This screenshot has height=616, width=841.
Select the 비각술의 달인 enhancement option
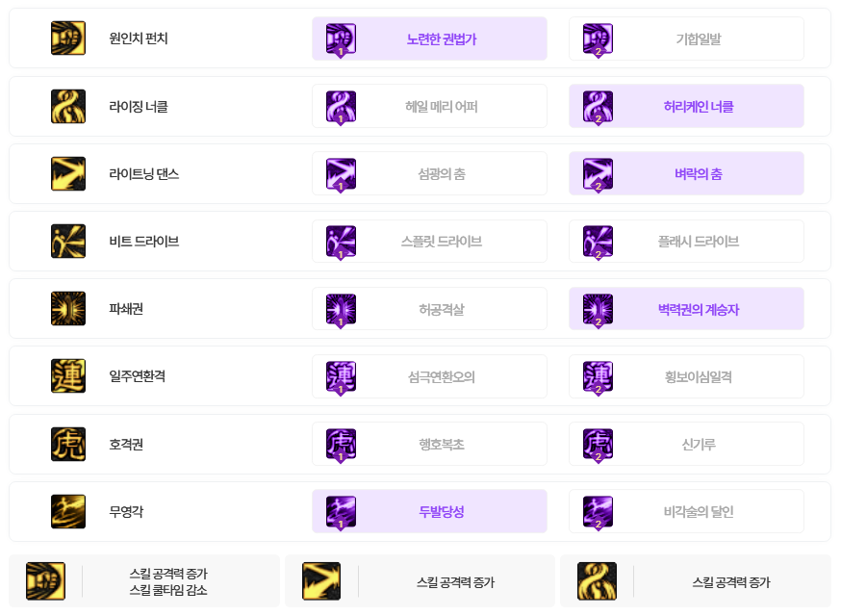[686, 512]
